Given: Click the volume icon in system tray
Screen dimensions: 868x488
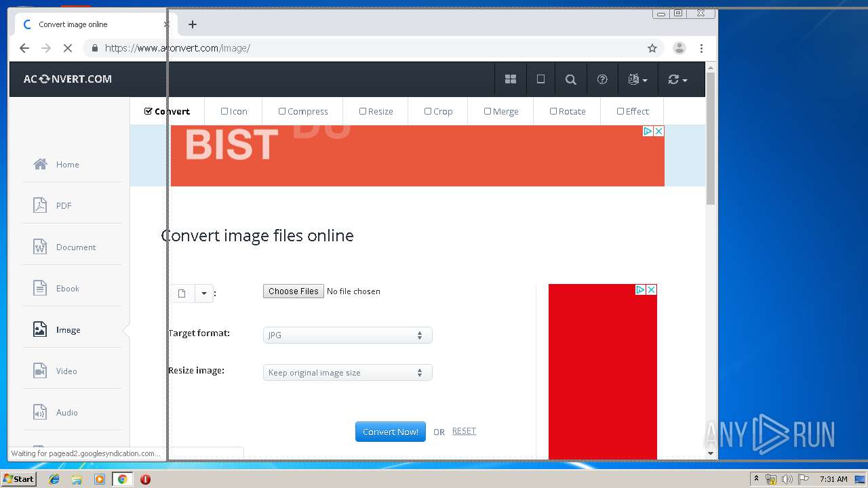Looking at the screenshot, I should tap(787, 479).
